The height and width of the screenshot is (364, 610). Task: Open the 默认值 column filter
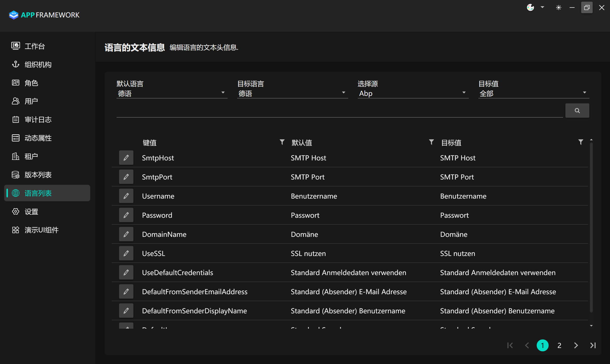(431, 142)
